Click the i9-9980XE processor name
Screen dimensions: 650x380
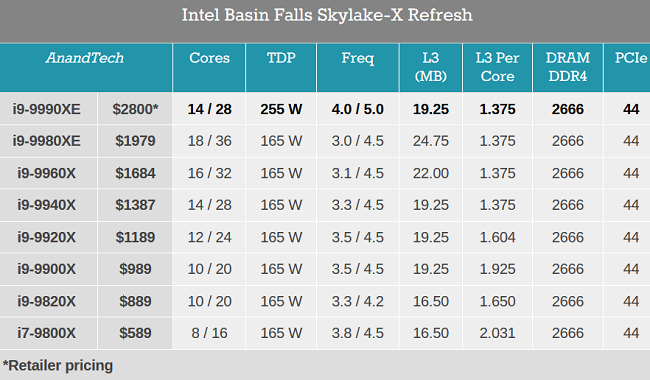47,141
